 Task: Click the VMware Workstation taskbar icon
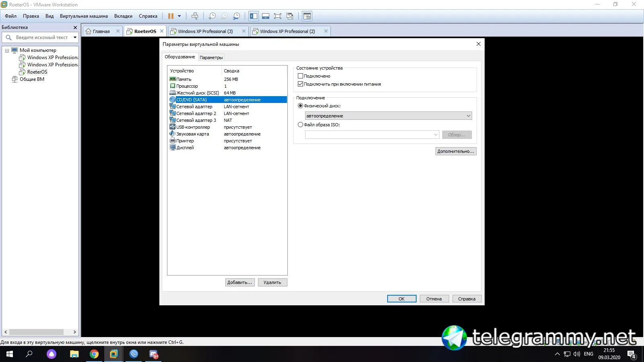point(114,354)
